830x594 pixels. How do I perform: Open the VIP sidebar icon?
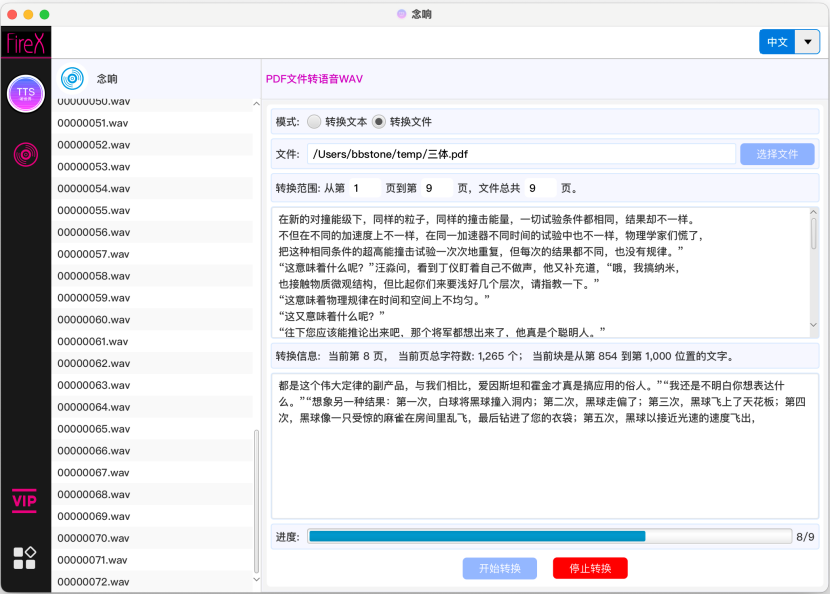point(24,501)
